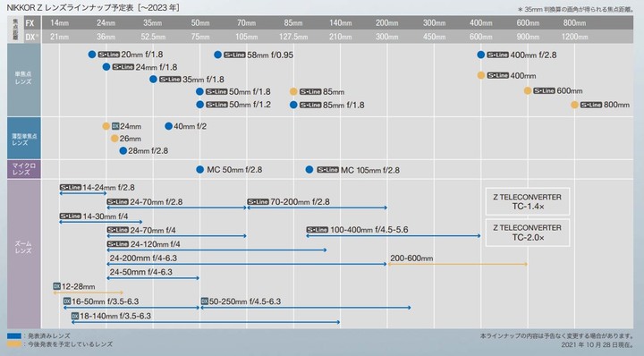This screenshot has height=356, width=644.
Task: Click the orange dot beside S-Line 600mm
Action: [528, 90]
